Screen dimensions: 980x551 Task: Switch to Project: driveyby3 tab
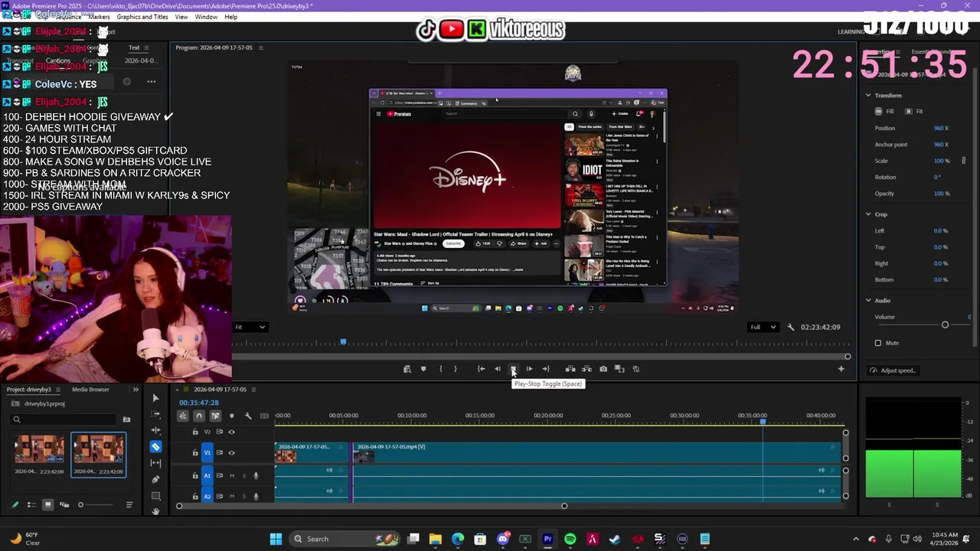coord(29,390)
